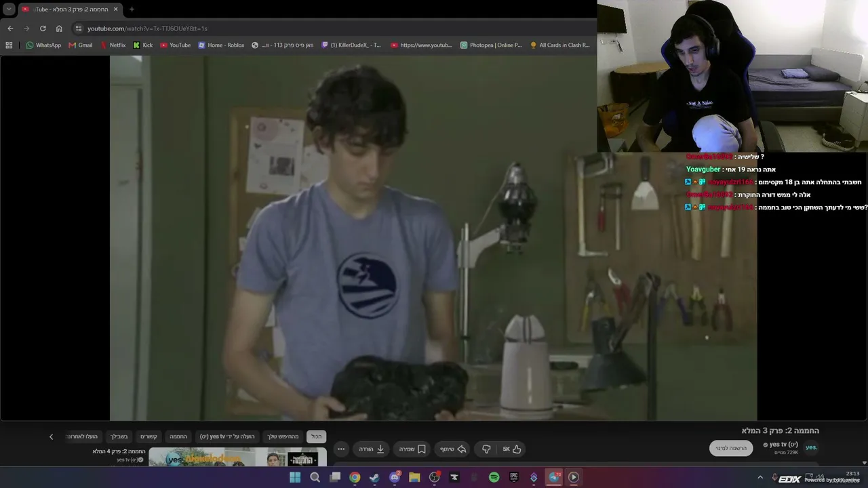Open the YouTube bookmark

tap(176, 45)
